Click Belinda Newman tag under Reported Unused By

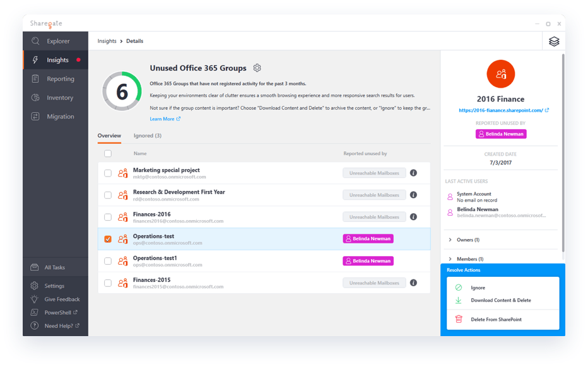pos(501,134)
